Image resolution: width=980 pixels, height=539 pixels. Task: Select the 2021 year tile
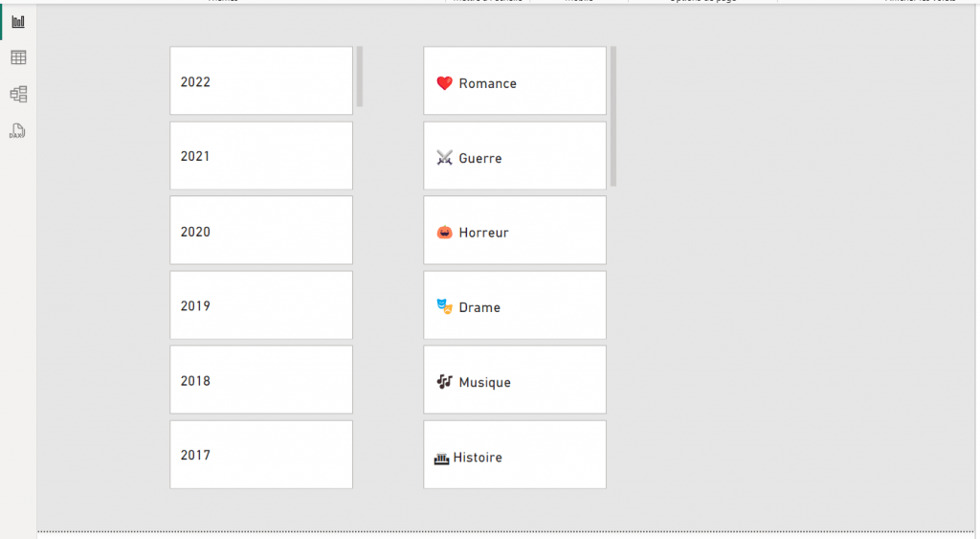tap(261, 156)
